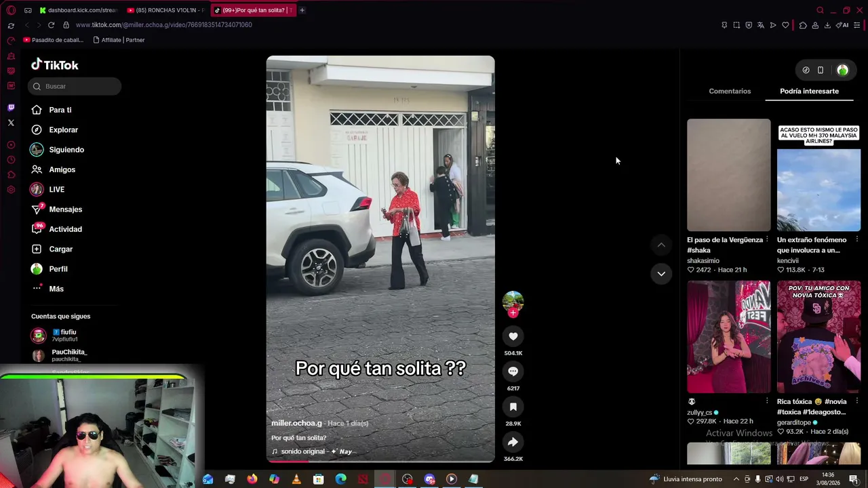Expand the Más menu
Viewport: 868px width, 488px height.
tap(48, 289)
